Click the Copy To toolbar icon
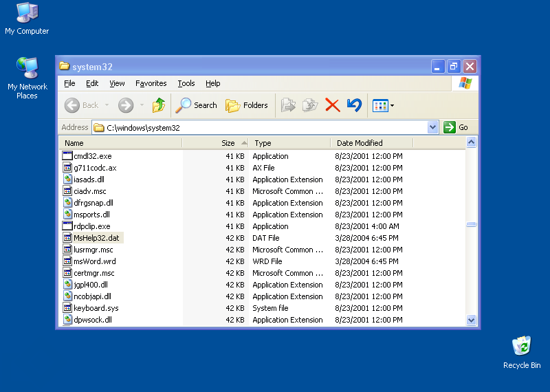The image size is (550, 392). point(310,105)
